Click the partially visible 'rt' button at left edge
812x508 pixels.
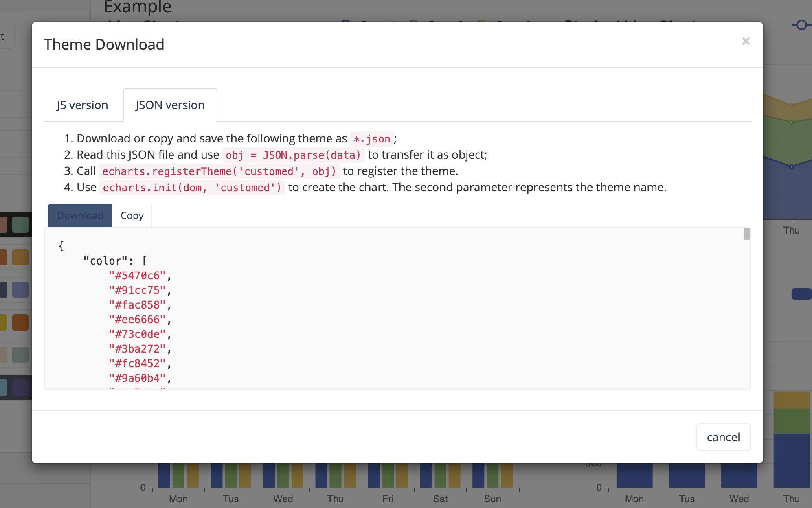point(4,36)
